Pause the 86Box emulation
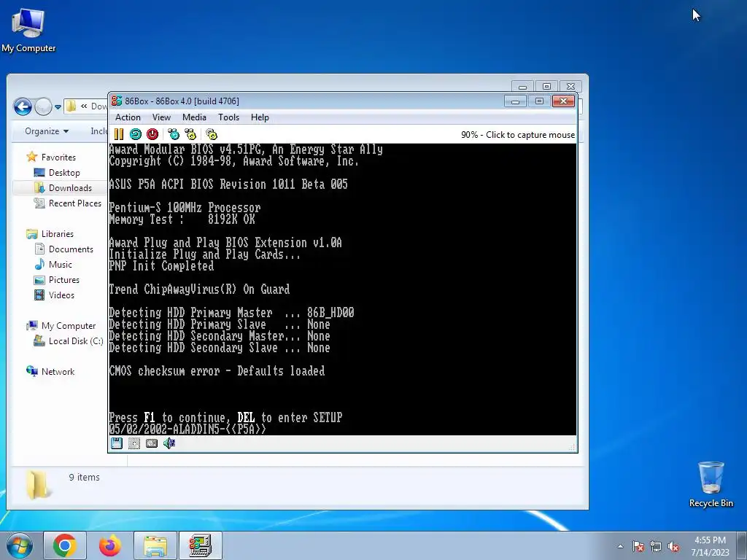Image resolution: width=747 pixels, height=560 pixels. [119, 134]
